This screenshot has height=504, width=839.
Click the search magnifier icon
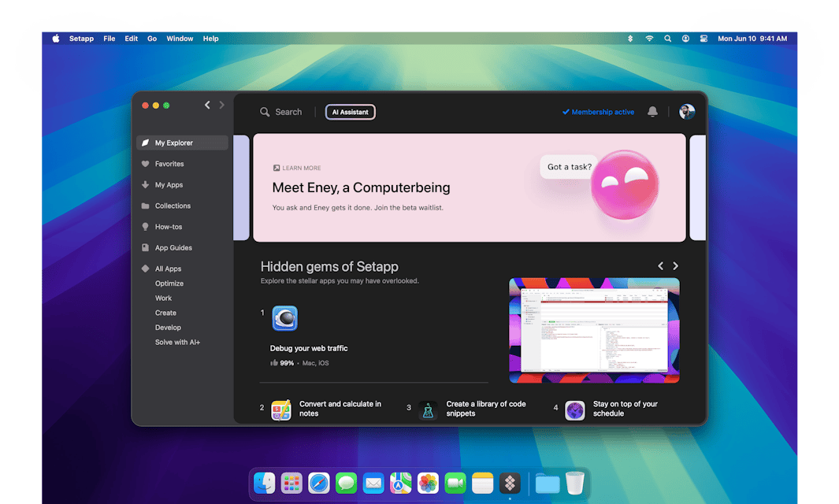[265, 112]
